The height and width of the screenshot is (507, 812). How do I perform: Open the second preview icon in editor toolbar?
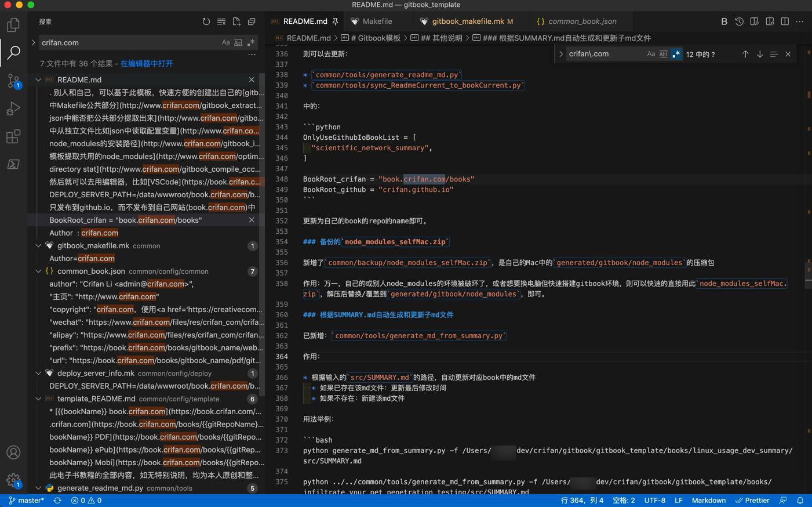pos(770,21)
